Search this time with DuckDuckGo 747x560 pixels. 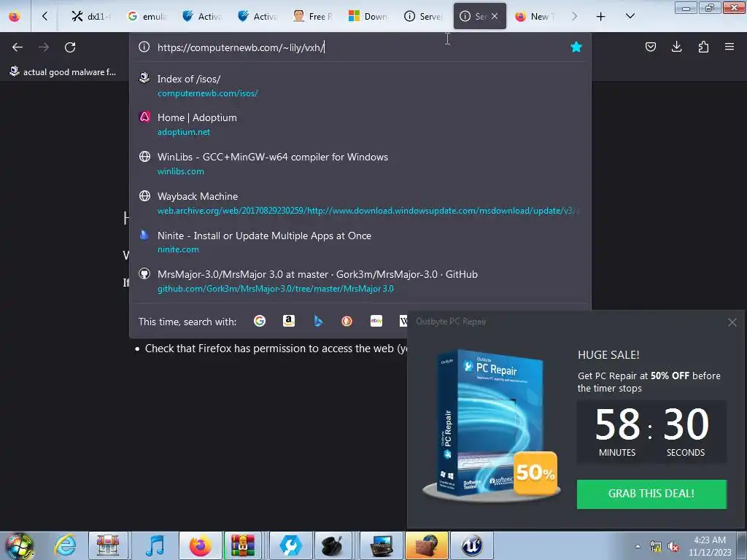click(x=347, y=321)
